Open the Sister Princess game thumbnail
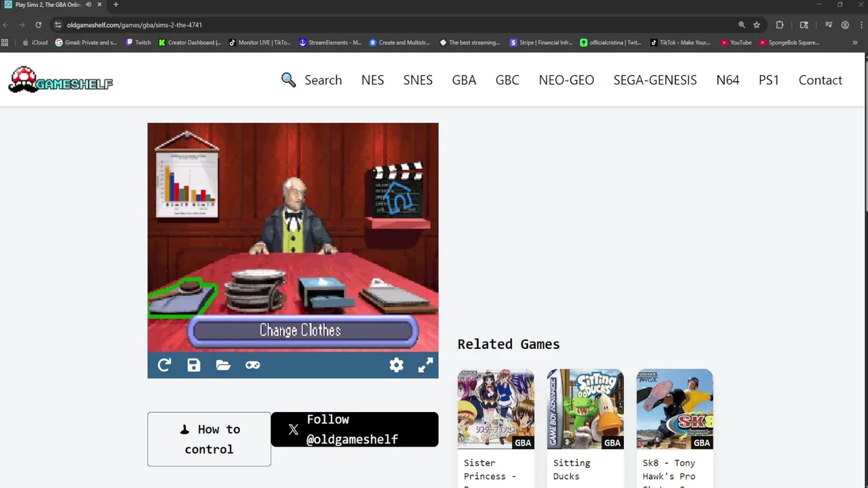This screenshot has height=488, width=868. click(x=496, y=409)
